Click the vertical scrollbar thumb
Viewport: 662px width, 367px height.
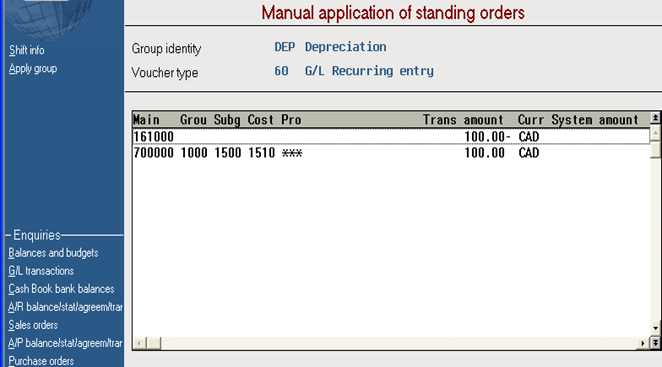655,150
